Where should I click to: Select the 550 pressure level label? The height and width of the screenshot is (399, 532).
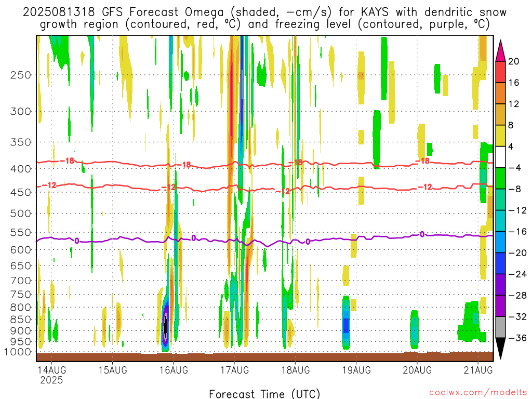point(21,232)
